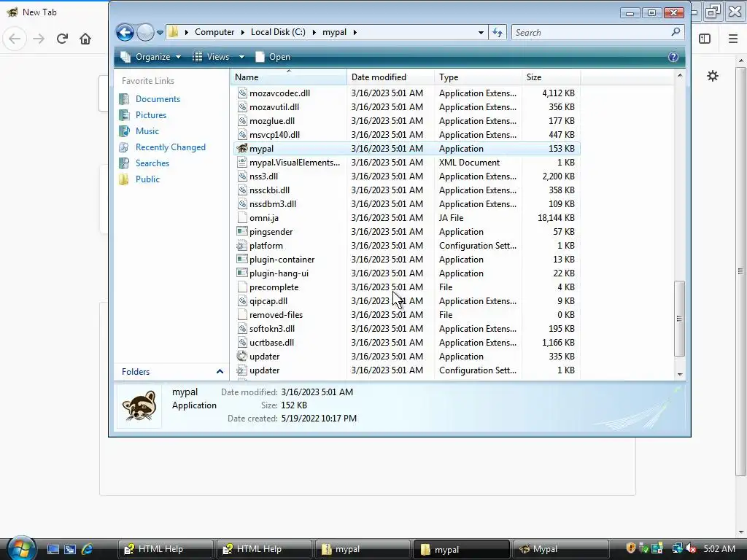Sort by the Date modified column header

(x=390, y=77)
